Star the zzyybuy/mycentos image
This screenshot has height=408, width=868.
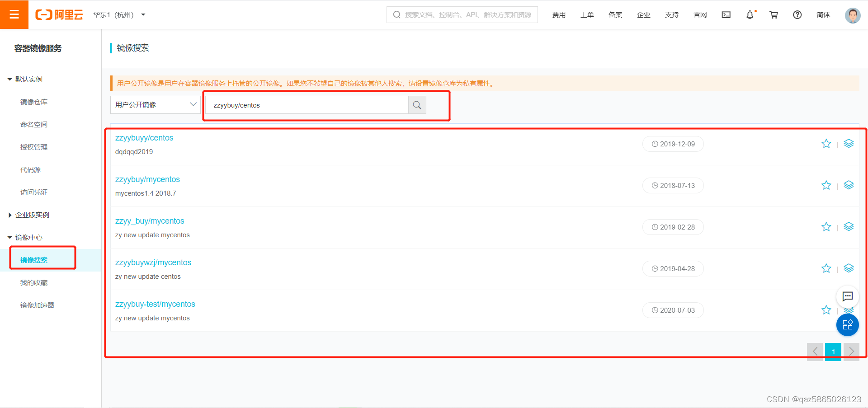point(826,185)
